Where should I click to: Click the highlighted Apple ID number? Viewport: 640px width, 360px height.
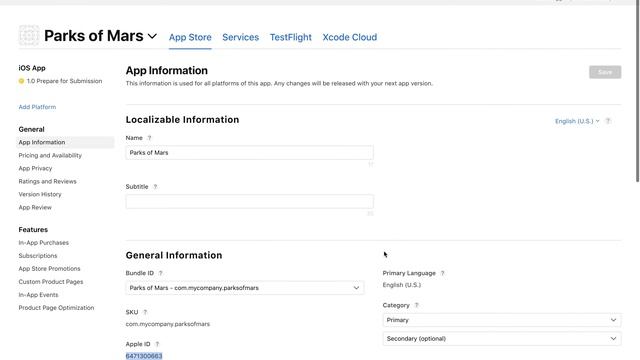point(144,356)
